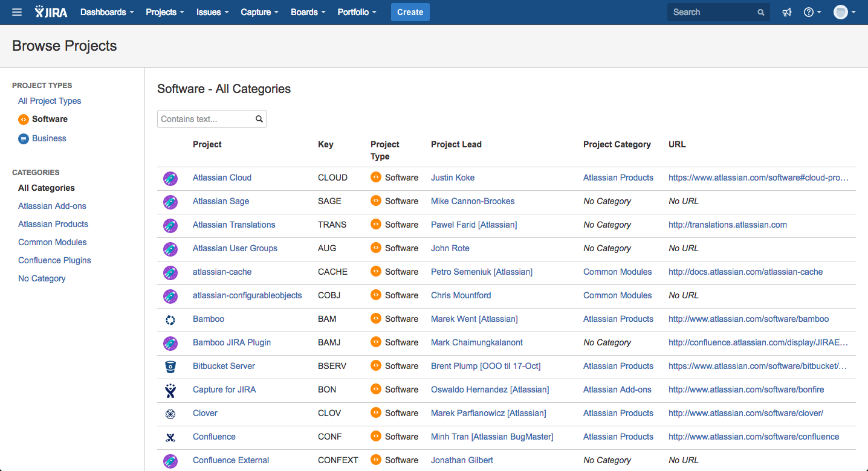Open project lead Justin Koke
Screen dimensions: 868x471
point(453,178)
